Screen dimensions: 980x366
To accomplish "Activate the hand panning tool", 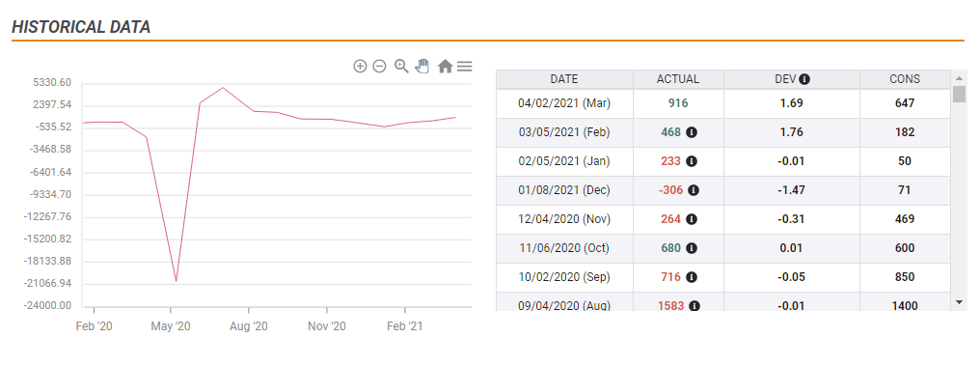I will (x=423, y=66).
